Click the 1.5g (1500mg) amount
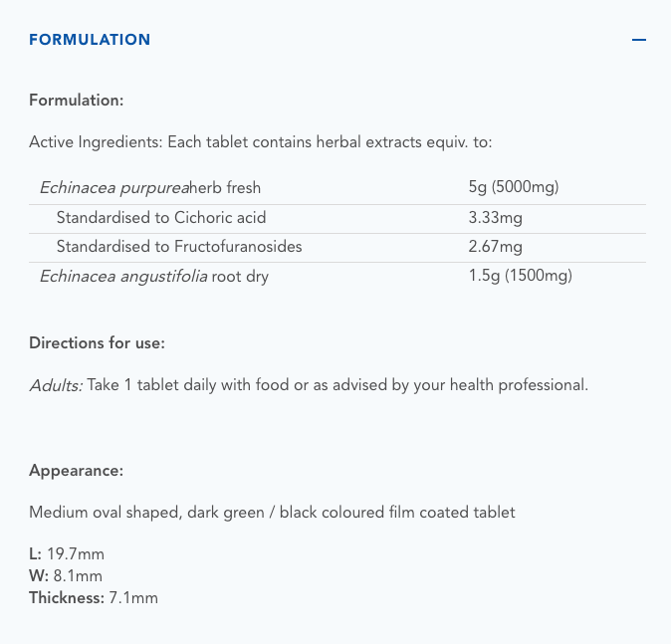Viewport: 671px width, 644px height. (520, 277)
